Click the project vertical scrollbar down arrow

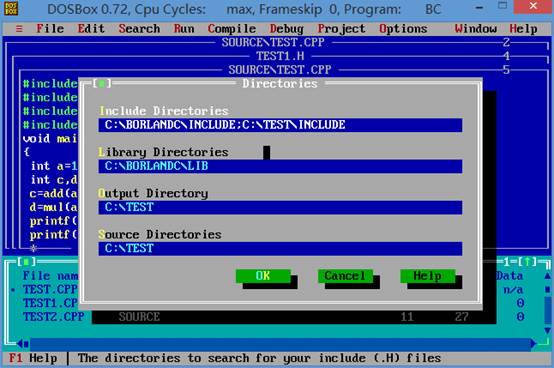(547, 331)
